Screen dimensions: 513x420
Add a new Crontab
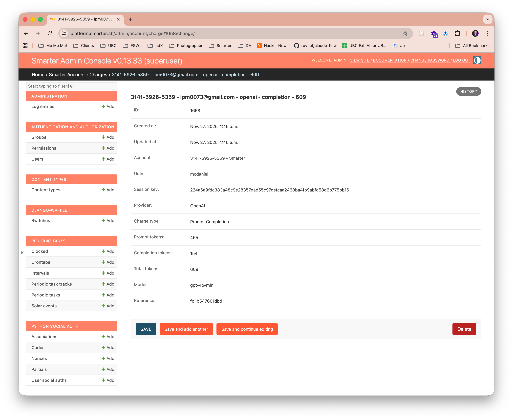pos(108,262)
